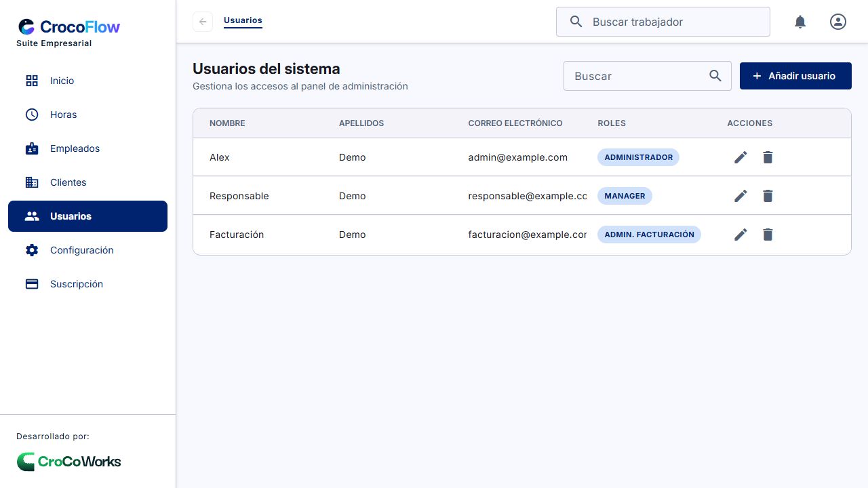The width and height of the screenshot is (868, 488).
Task: Go to the Horas section
Action: click(87, 115)
